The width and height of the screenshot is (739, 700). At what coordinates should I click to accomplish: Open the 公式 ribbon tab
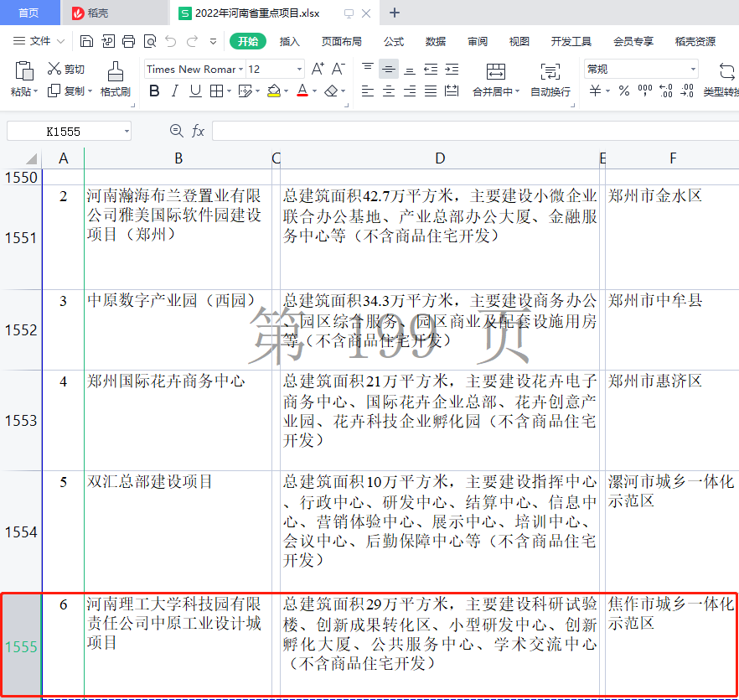tap(392, 39)
